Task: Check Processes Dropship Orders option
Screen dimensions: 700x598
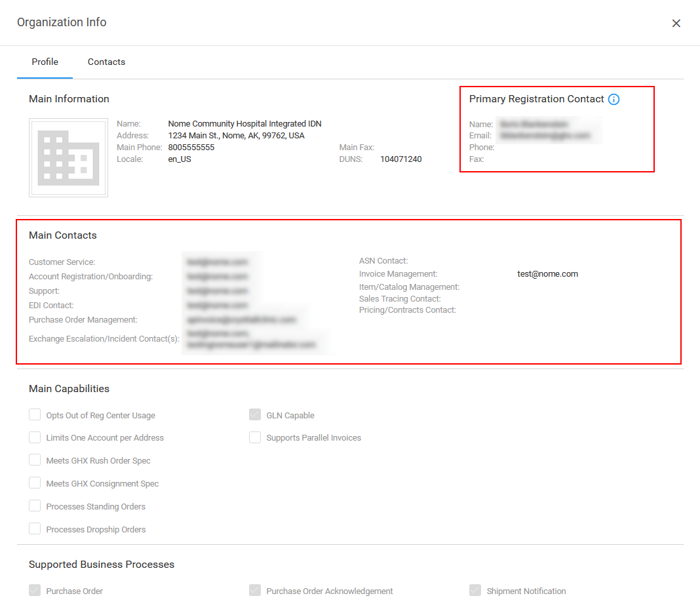Action: pyautogui.click(x=35, y=529)
